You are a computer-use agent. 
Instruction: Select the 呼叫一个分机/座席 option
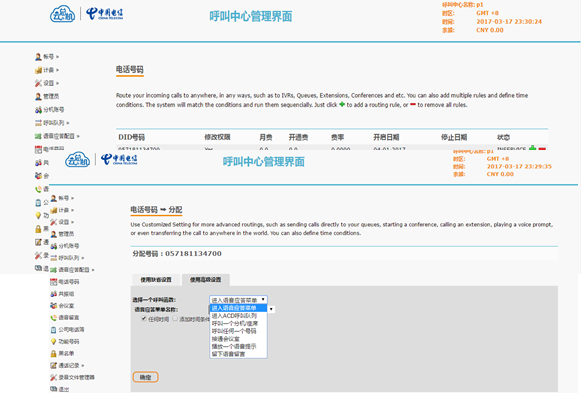point(238,323)
